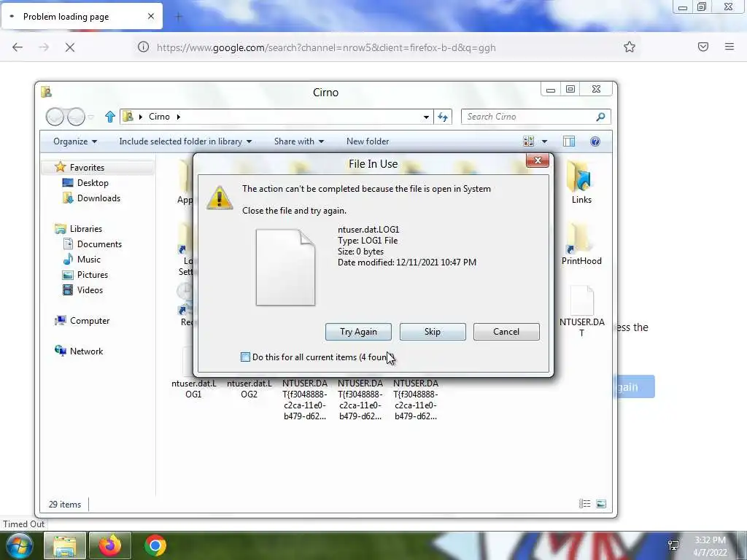Viewport: 747px width, 560px height.
Task: Expand address bar history dropdown
Action: point(426,117)
